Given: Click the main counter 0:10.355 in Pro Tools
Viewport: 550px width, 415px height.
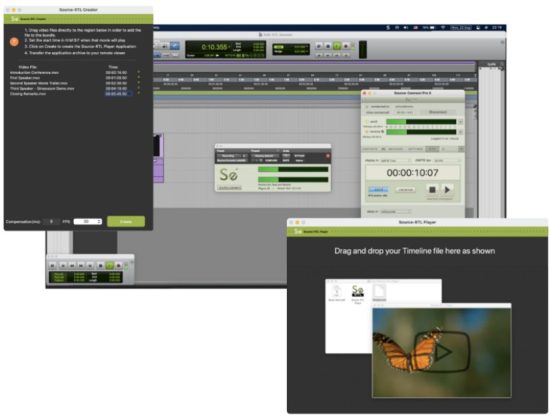Looking at the screenshot, I should [214, 47].
